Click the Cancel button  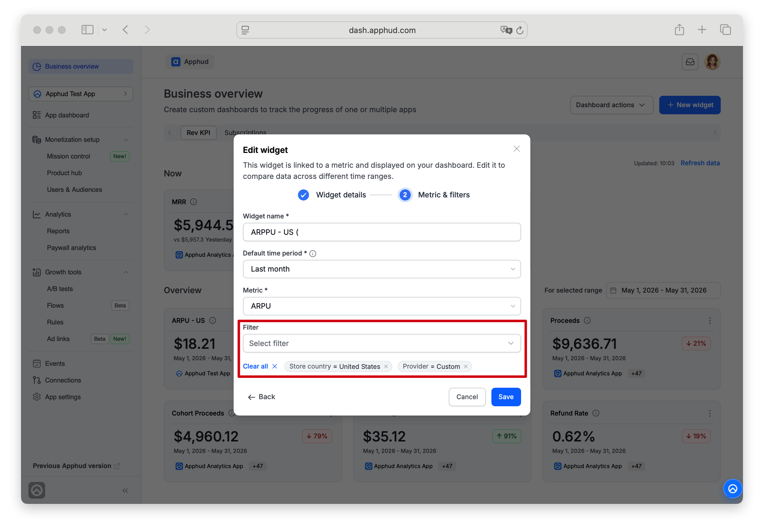(x=467, y=397)
